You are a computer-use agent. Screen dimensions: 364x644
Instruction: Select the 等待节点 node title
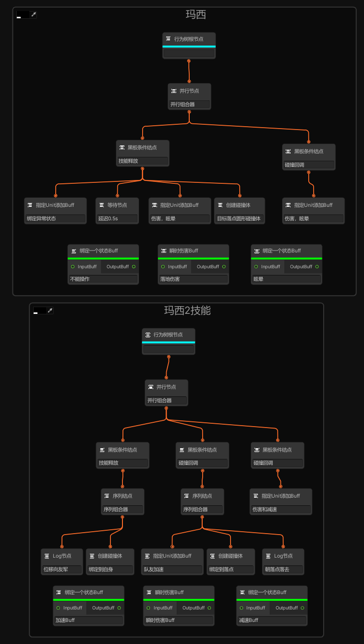(117, 205)
